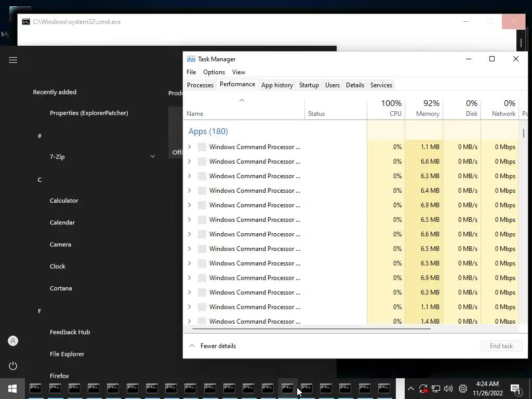Switch to the Startup tab

pos(309,85)
